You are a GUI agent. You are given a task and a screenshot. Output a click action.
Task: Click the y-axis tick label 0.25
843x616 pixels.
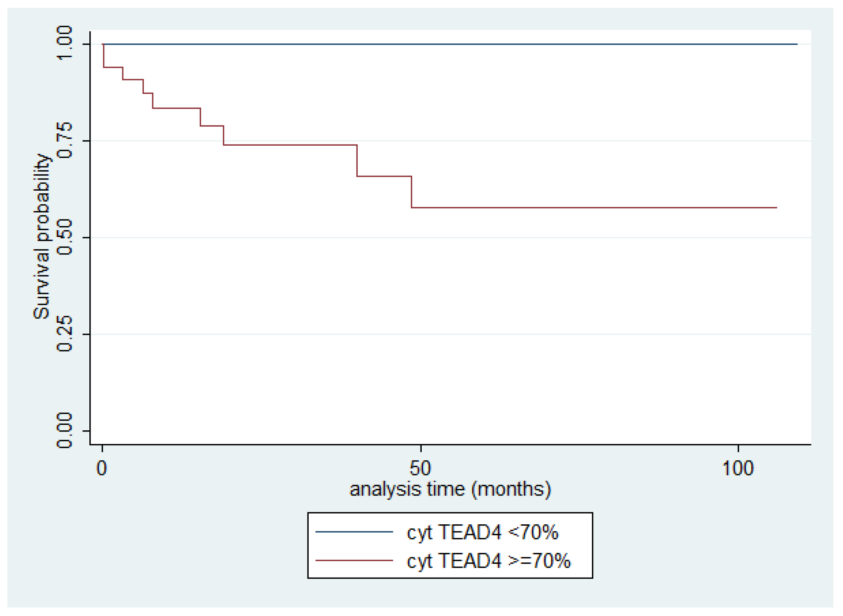pyautogui.click(x=64, y=334)
